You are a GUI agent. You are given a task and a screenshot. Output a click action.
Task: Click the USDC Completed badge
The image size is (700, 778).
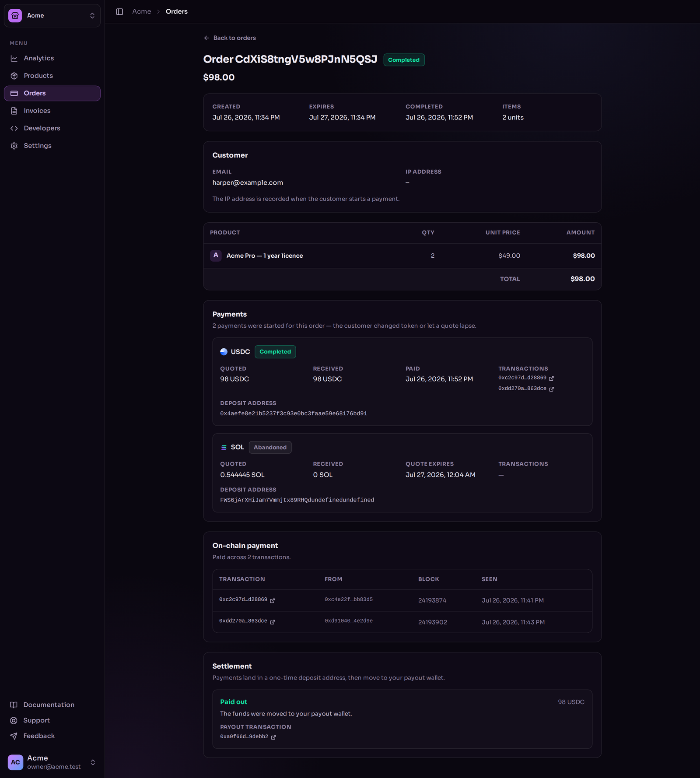[x=275, y=352]
